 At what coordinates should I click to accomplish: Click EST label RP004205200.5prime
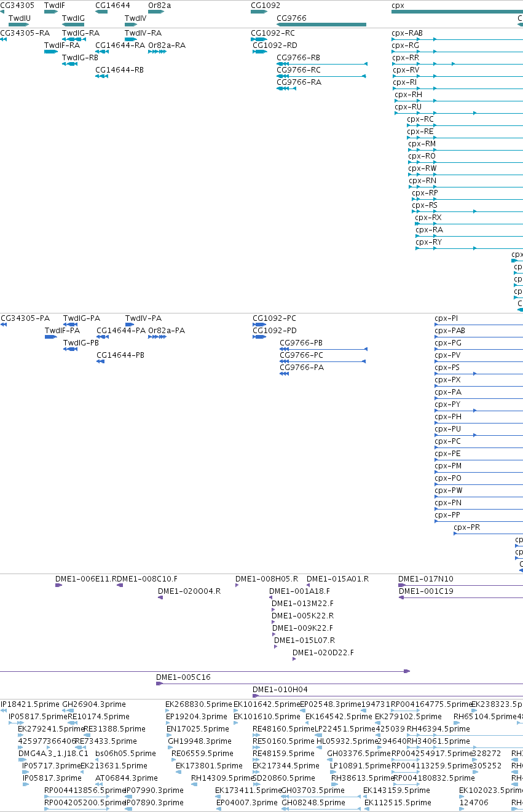(x=85, y=803)
